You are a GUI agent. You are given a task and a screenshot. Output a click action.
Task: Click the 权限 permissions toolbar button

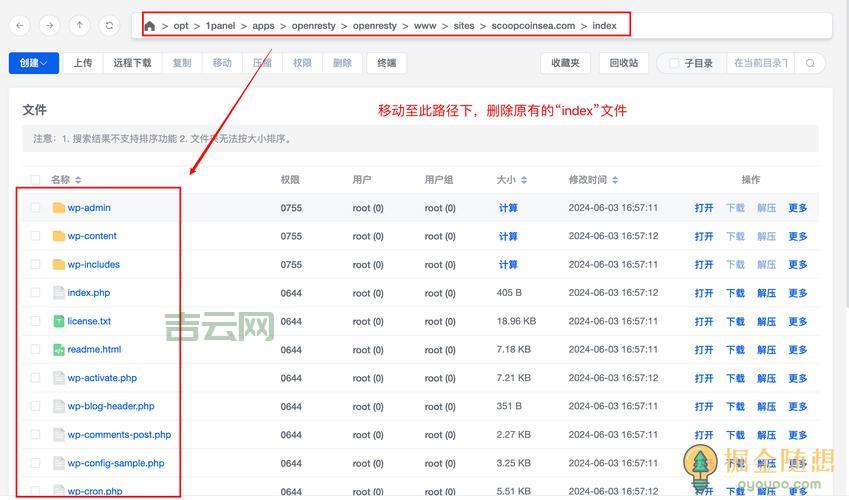pyautogui.click(x=302, y=63)
